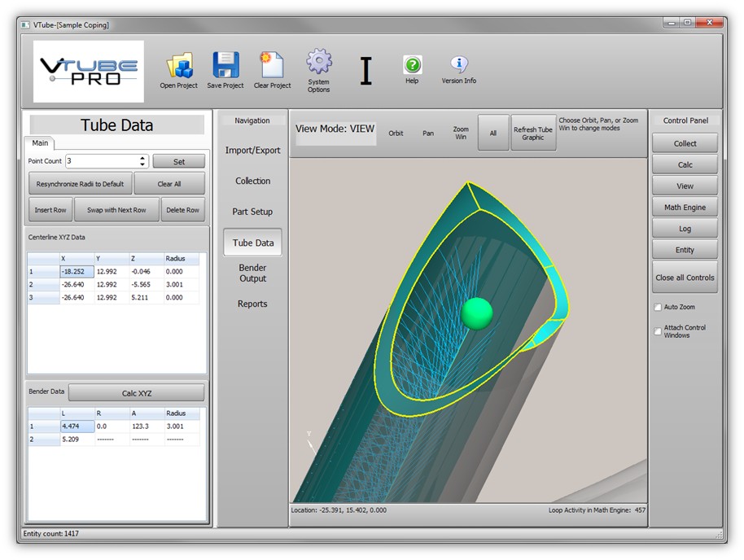Open the Bender Output navigation item
The height and width of the screenshot is (560, 744).
click(252, 273)
